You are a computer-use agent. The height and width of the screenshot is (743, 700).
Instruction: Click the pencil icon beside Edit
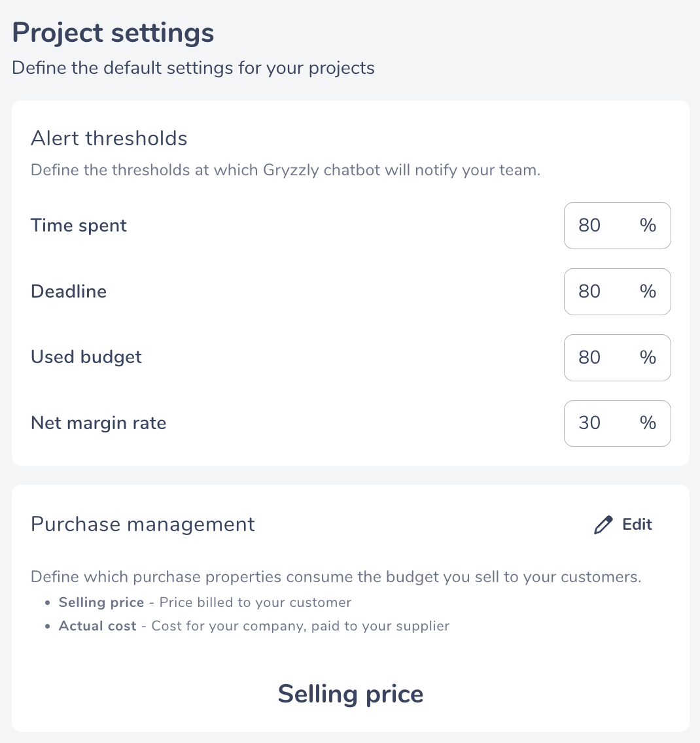tap(603, 525)
